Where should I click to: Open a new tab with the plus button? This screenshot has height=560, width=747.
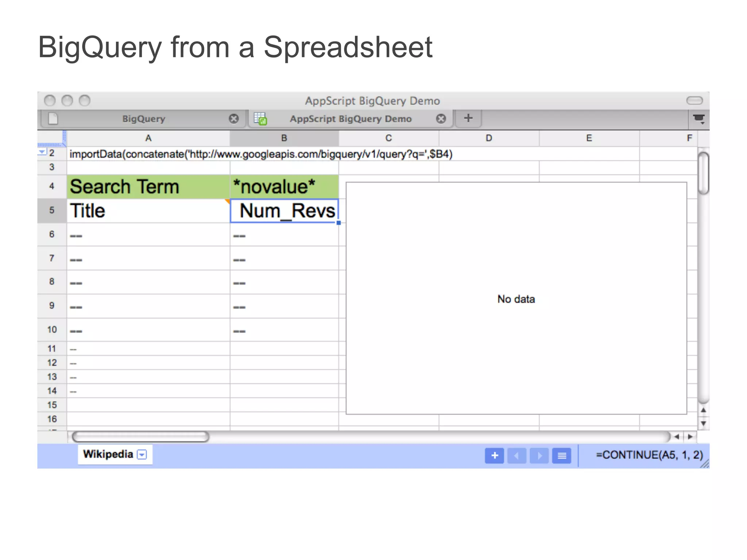468,118
